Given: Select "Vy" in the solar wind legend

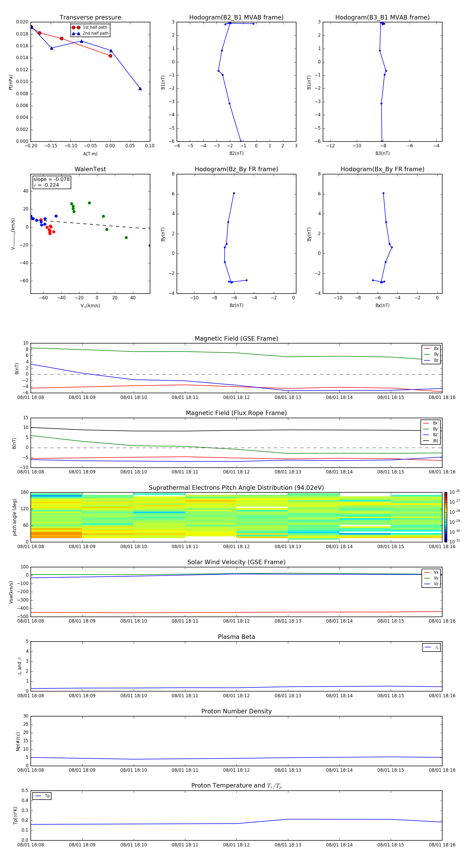Looking at the screenshot, I should (x=431, y=578).
